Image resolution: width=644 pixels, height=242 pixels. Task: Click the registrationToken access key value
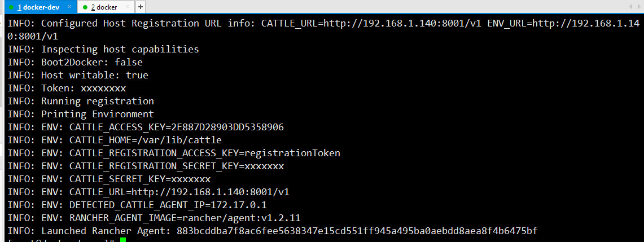coord(292,153)
